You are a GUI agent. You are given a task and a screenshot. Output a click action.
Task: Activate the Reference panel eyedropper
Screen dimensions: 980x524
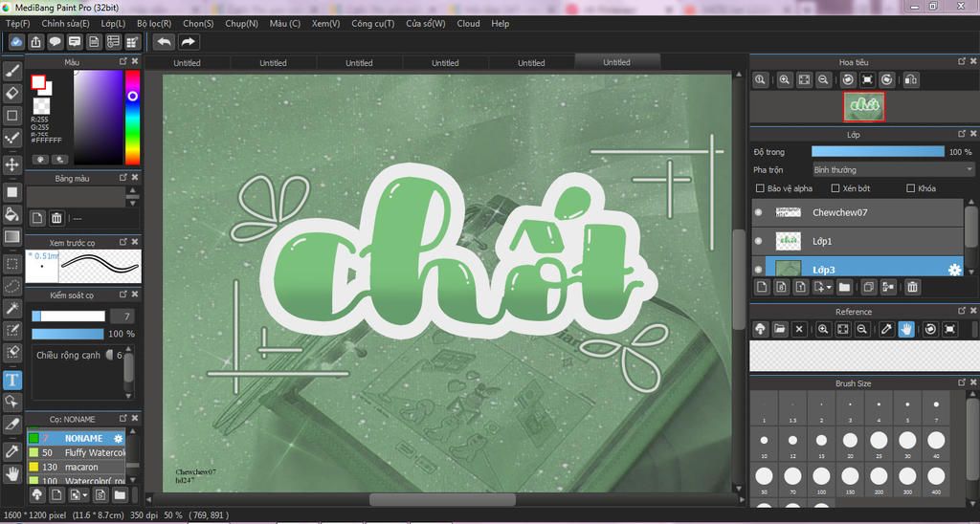click(886, 329)
